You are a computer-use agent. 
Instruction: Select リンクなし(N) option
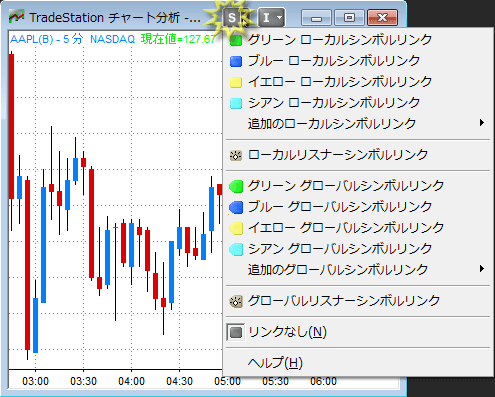[x=358, y=332]
